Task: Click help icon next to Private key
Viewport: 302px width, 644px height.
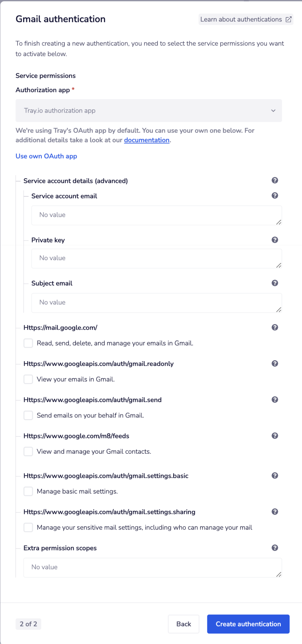Action: [275, 240]
